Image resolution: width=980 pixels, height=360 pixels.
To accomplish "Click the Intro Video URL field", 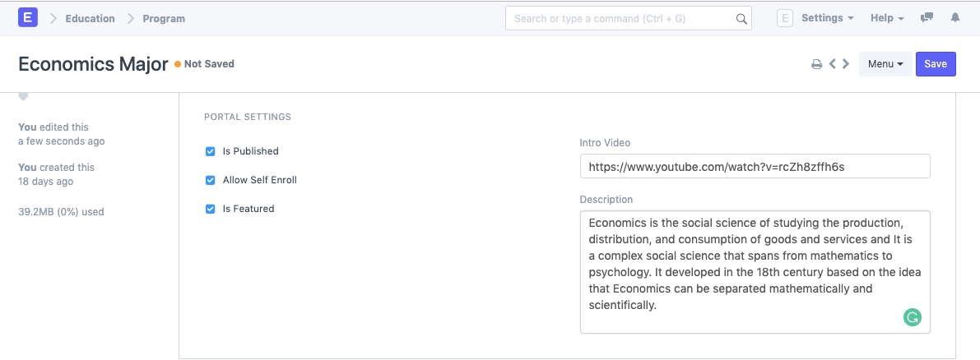I will click(x=755, y=166).
